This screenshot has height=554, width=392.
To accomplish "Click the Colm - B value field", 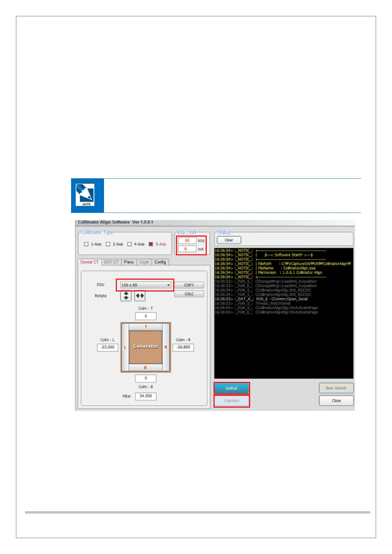I will 145,378.
